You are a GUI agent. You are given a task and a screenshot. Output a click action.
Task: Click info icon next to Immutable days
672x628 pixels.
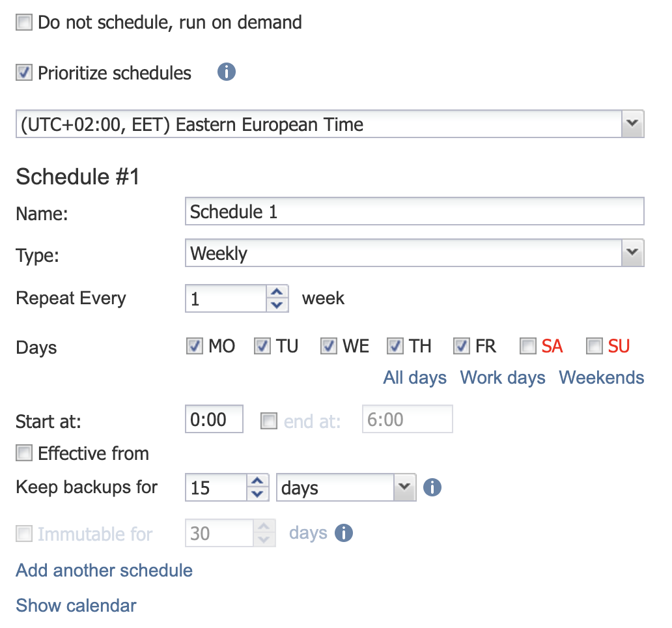pos(344,534)
